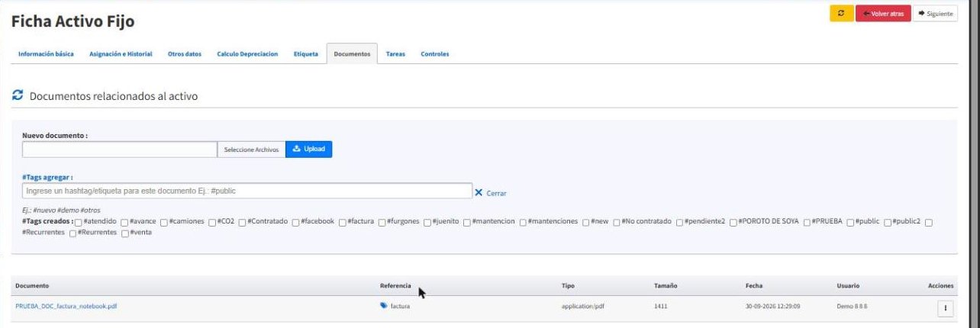Switch to the Tareas tab
This screenshot has width=980, height=328.
coord(395,54)
